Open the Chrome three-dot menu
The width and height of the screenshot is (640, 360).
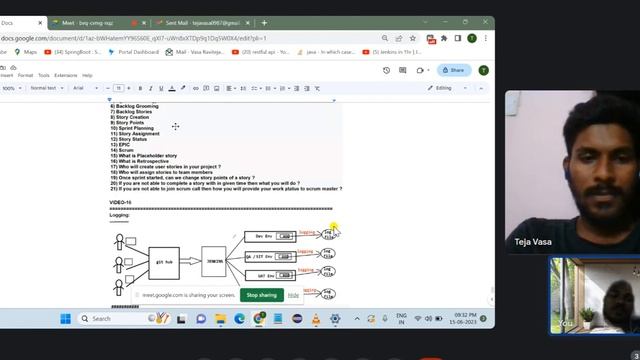click(x=486, y=38)
